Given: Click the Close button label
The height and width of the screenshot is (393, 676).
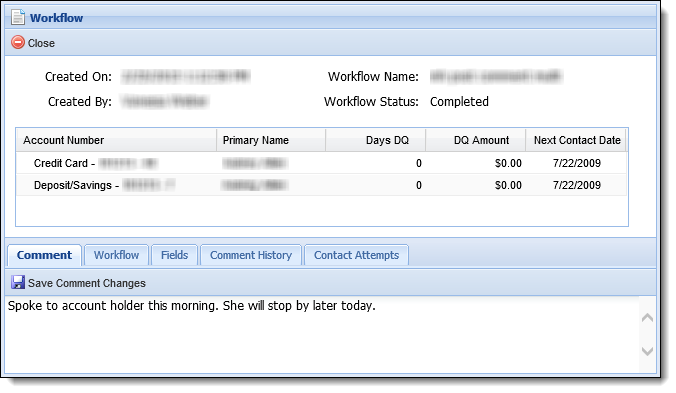Looking at the screenshot, I should (x=41, y=43).
